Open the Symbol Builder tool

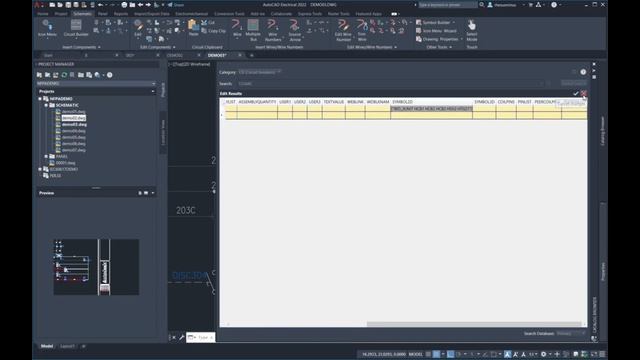(x=433, y=22)
